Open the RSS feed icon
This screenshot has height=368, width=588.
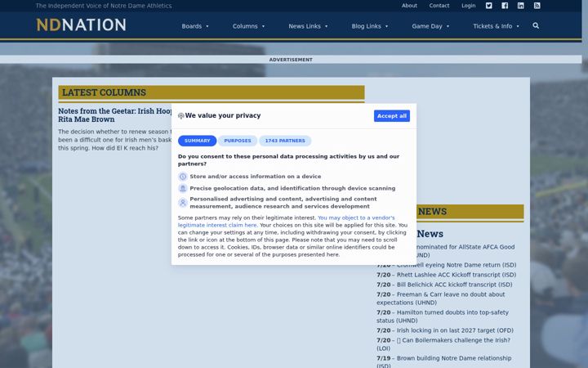537,6
